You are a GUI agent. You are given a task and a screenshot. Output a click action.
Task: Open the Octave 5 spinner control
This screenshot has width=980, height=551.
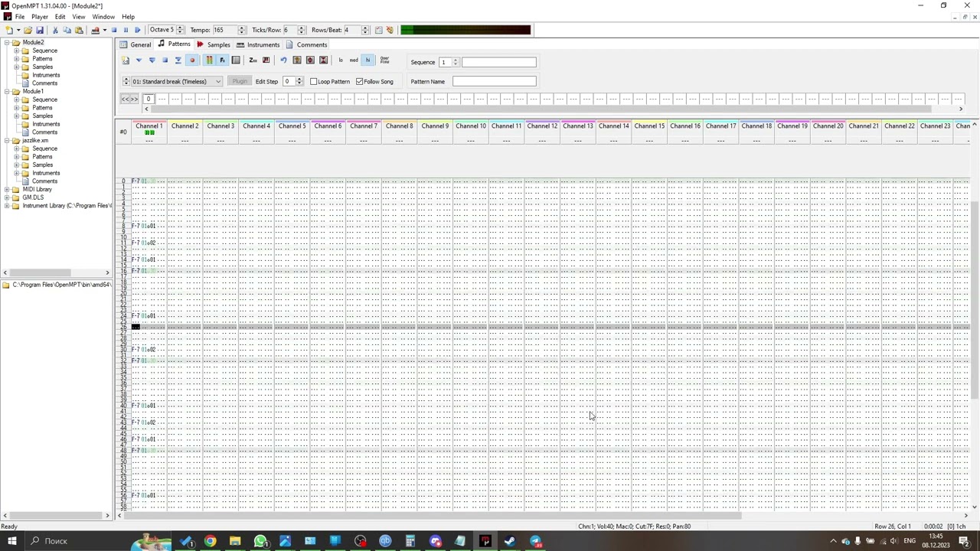click(181, 30)
